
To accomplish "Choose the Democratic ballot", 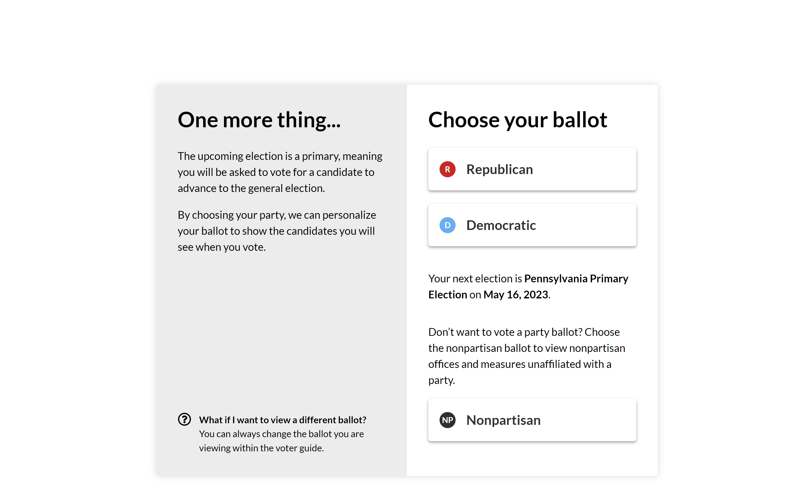I will 532,225.
